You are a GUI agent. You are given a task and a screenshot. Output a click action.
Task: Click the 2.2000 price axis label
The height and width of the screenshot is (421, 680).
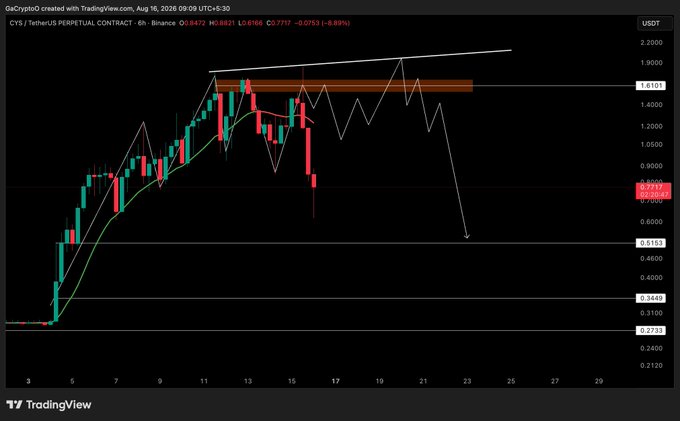point(651,42)
